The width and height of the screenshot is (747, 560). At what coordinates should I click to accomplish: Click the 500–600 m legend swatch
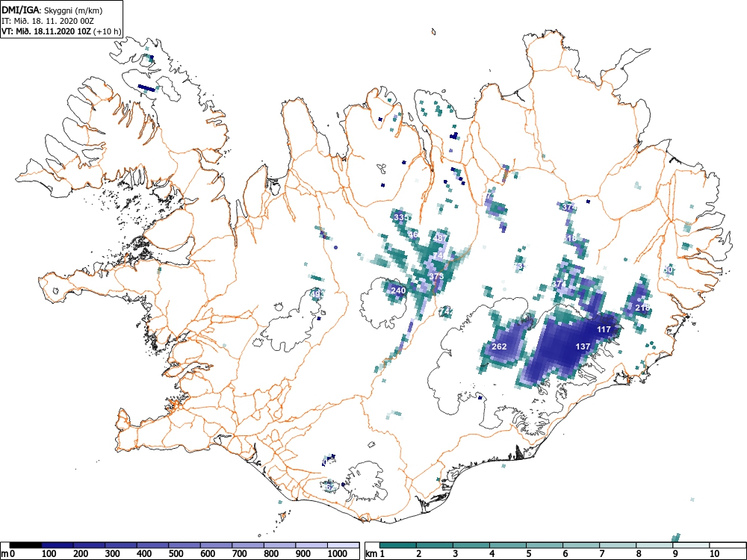[x=185, y=545]
